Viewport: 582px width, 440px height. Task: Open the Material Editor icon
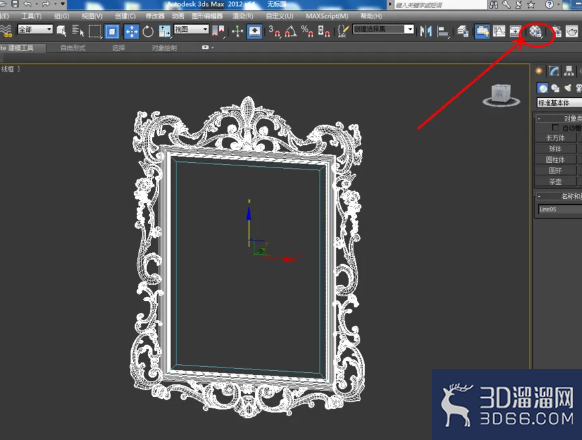(x=535, y=32)
